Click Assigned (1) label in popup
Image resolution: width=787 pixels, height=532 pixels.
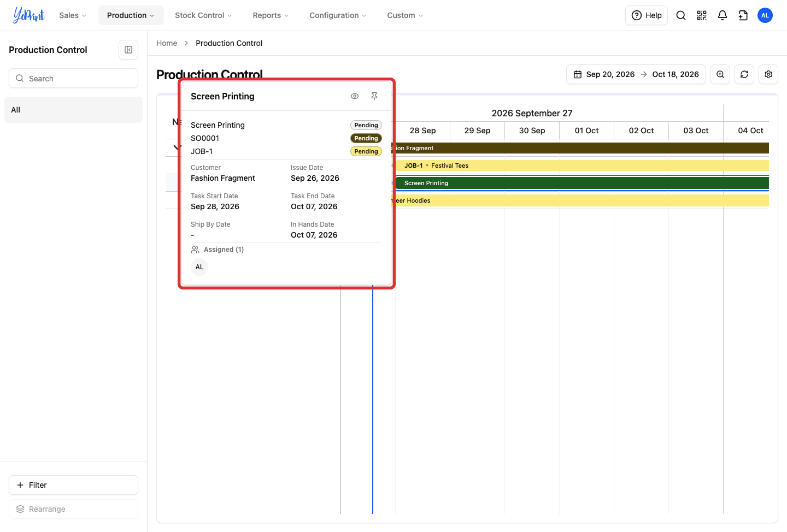coord(224,250)
